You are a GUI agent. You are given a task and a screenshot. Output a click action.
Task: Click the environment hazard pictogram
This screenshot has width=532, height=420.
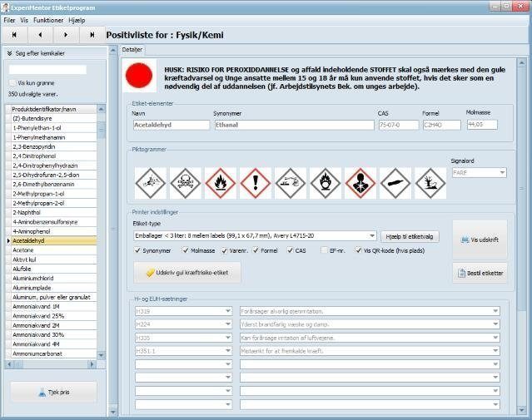click(x=430, y=182)
